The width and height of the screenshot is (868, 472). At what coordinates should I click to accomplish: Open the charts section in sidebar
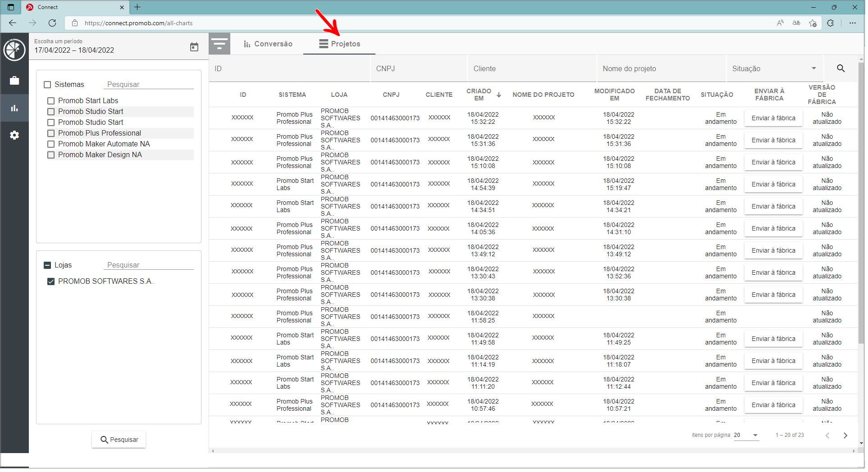(x=14, y=108)
